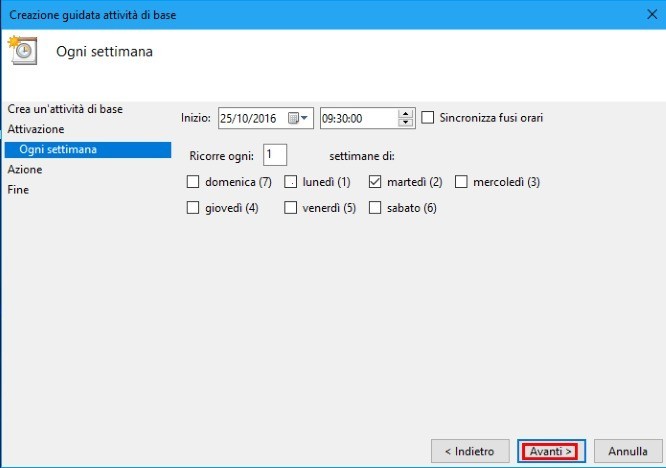
Task: Increase the start time with up arrow
Action: (405, 113)
